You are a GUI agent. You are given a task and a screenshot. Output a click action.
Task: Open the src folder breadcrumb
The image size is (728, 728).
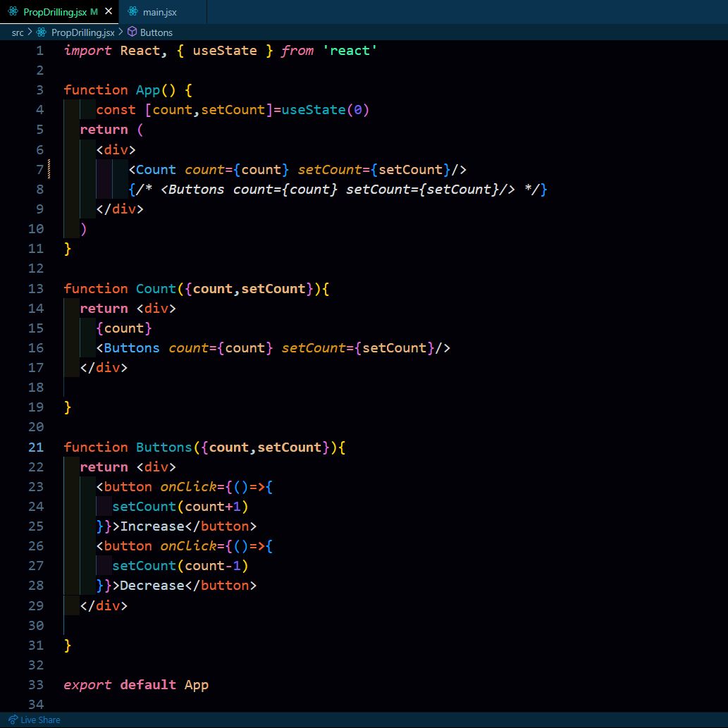pyautogui.click(x=18, y=32)
